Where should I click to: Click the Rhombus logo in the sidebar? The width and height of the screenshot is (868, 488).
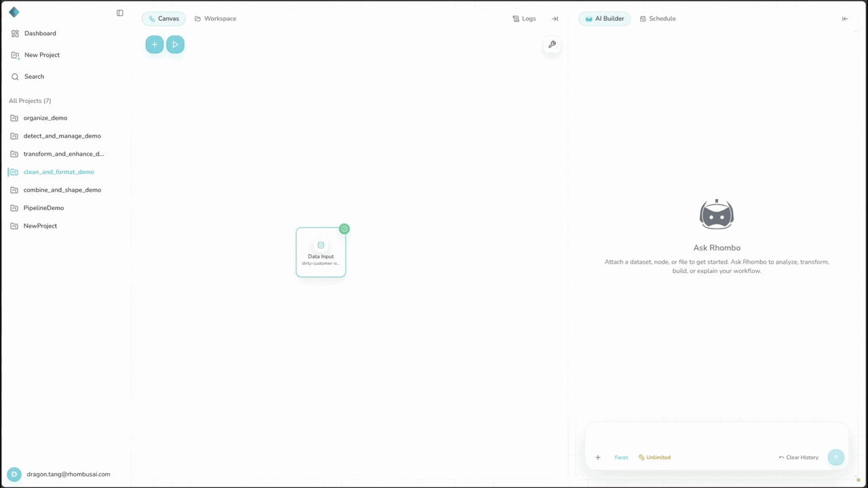point(14,12)
